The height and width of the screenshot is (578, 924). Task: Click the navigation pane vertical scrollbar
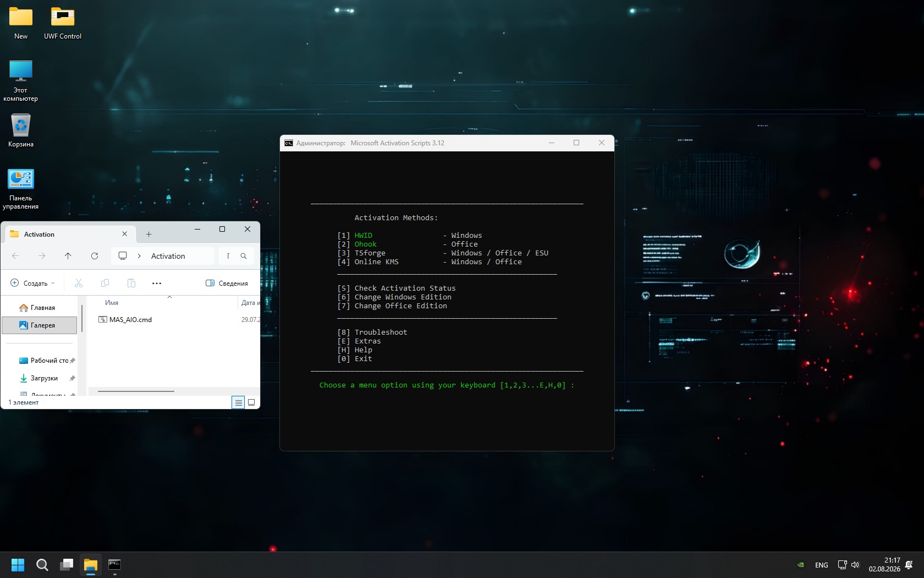[x=82, y=318]
